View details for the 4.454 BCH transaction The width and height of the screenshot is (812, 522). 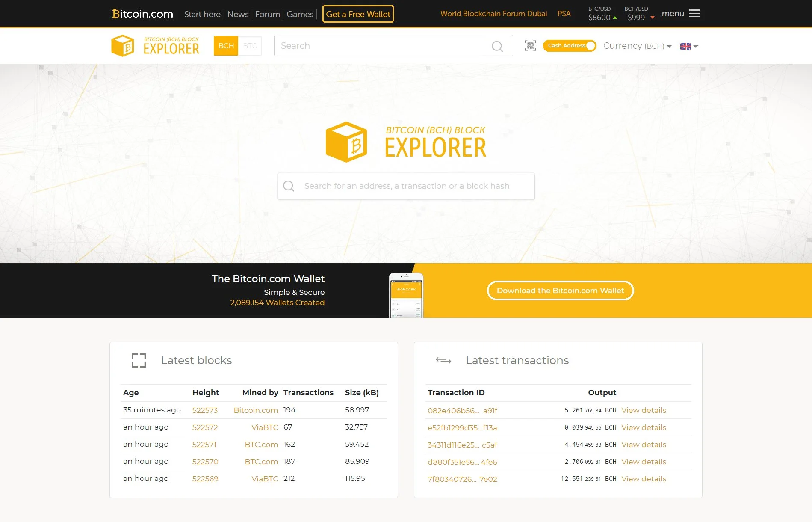644,445
